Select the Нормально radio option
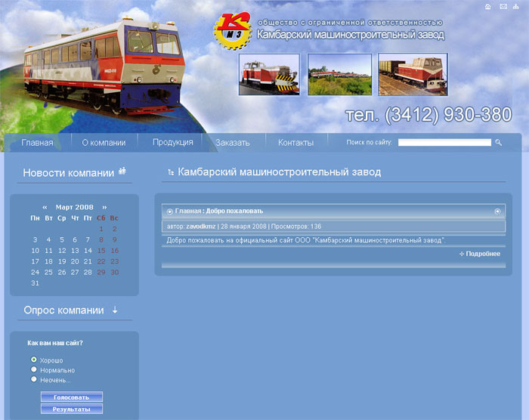Viewport: 529px width, 420px height. pyautogui.click(x=34, y=369)
